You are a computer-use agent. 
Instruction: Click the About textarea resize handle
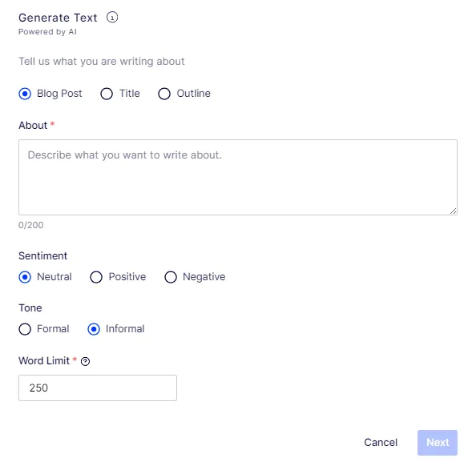[x=453, y=211]
